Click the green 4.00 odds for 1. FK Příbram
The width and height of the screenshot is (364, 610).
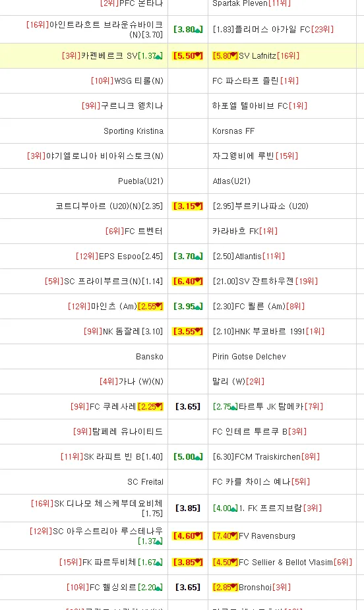pyautogui.click(x=225, y=508)
